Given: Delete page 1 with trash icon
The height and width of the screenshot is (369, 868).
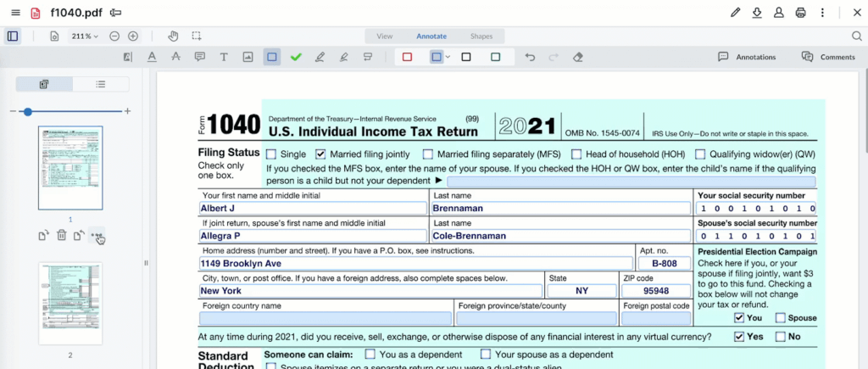Looking at the screenshot, I should (62, 235).
